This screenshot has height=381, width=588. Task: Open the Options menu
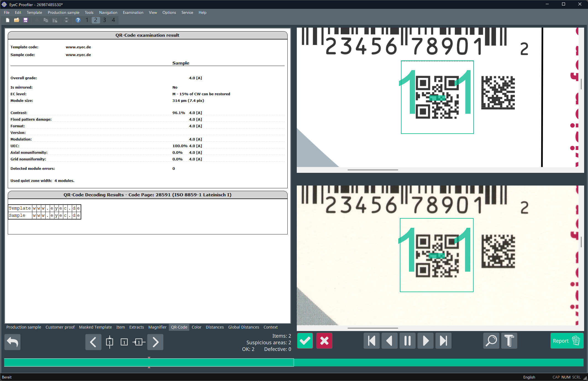[x=169, y=12]
